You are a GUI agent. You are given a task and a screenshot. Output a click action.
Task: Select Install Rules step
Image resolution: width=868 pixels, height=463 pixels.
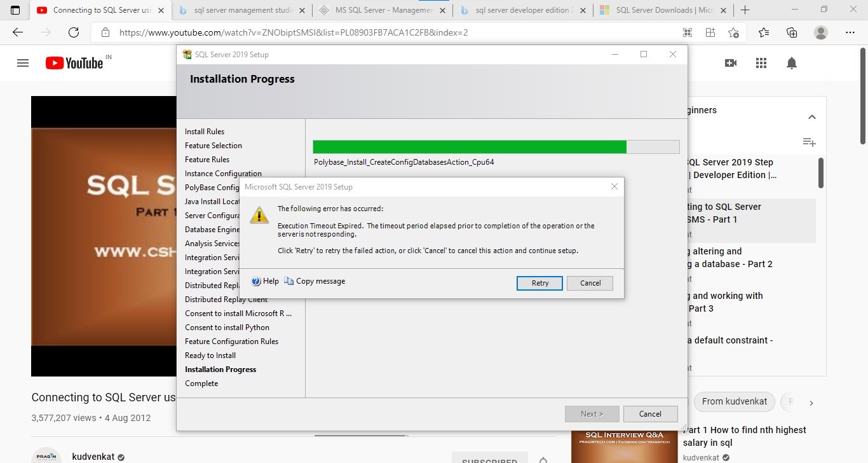pos(205,132)
